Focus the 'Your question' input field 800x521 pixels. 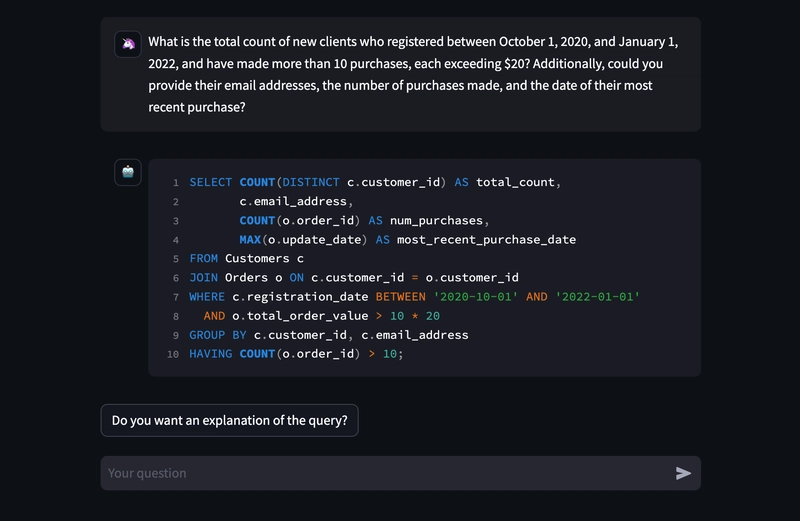coord(385,473)
